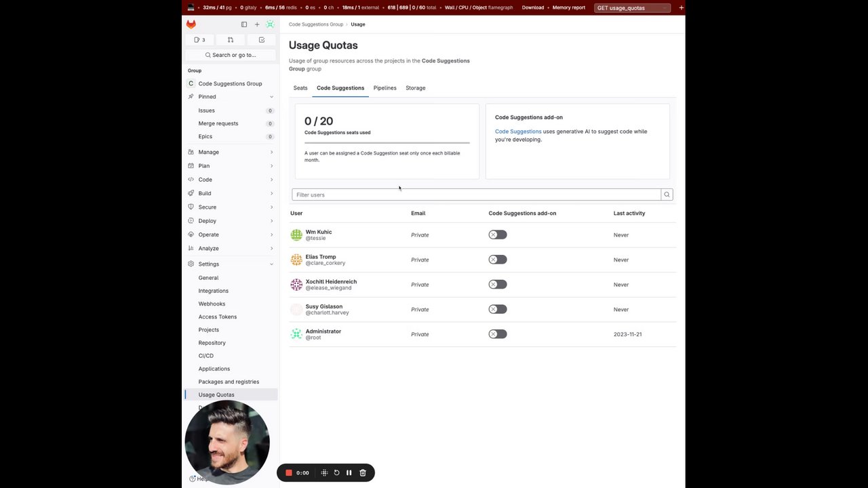
Task: Click plus icon at performance bar end
Action: pos(681,7)
